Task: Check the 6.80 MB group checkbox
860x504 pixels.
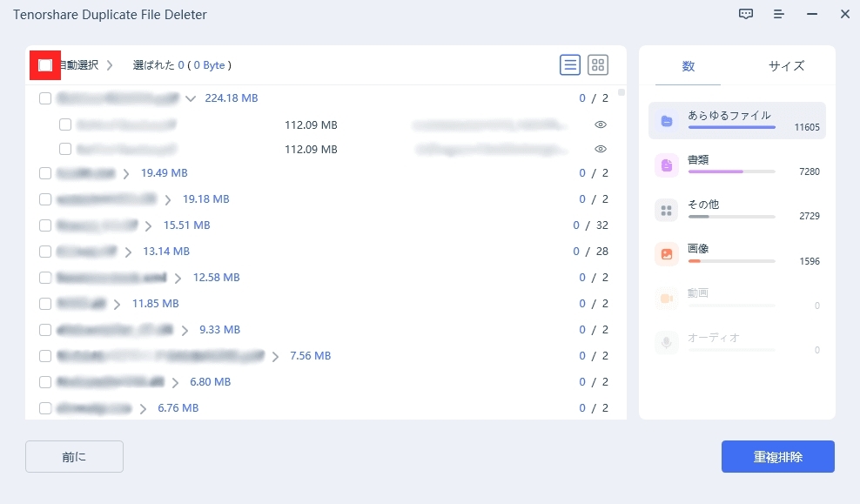Action: pos(45,382)
